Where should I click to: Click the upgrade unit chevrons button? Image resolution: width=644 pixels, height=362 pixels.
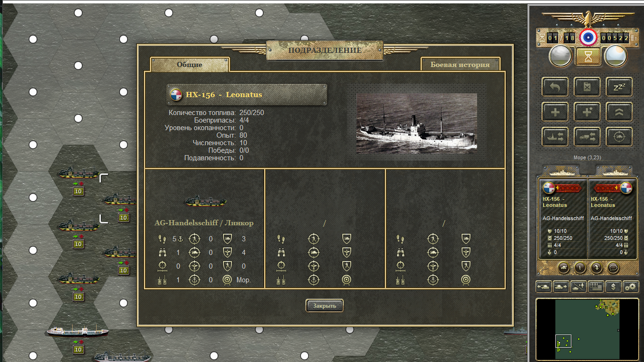tap(619, 112)
